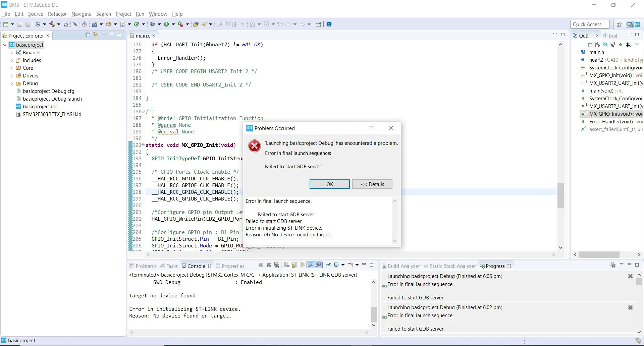Toggle alphabetical Sort in Outline view
Image resolution: width=644 pixels, height=346 pixels.
pos(597,45)
